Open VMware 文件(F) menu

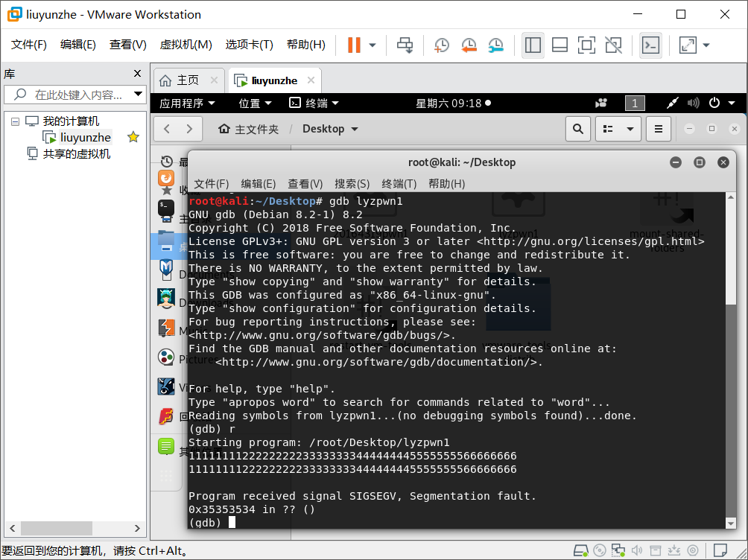[28, 45]
